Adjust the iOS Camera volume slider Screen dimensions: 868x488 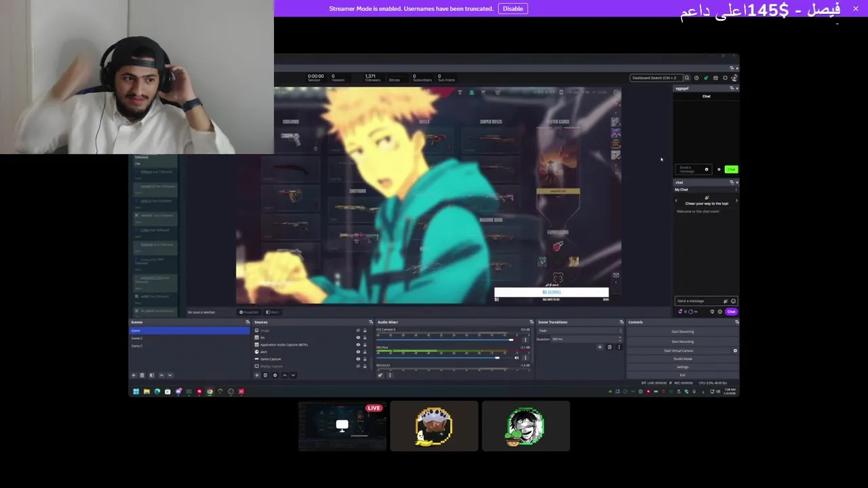point(448,340)
